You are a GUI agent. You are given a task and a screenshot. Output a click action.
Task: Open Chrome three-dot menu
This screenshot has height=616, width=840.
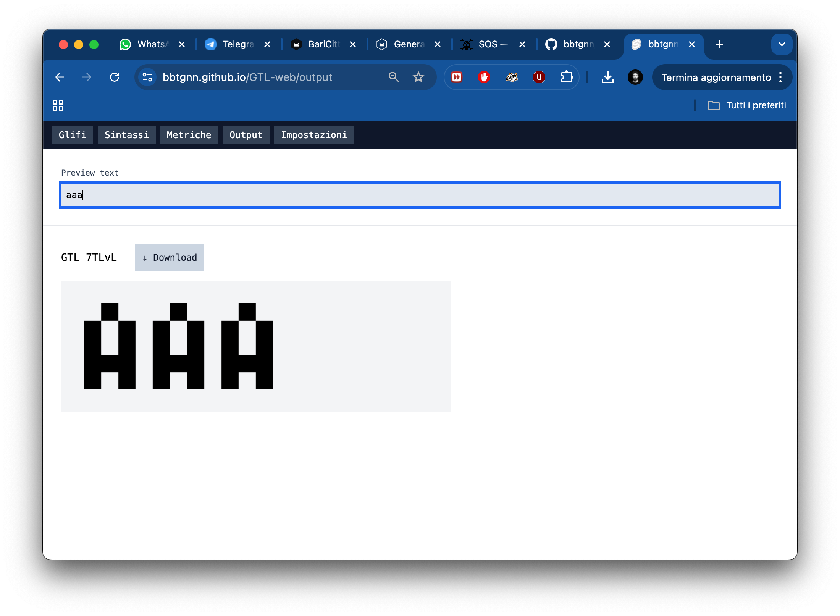[780, 77]
